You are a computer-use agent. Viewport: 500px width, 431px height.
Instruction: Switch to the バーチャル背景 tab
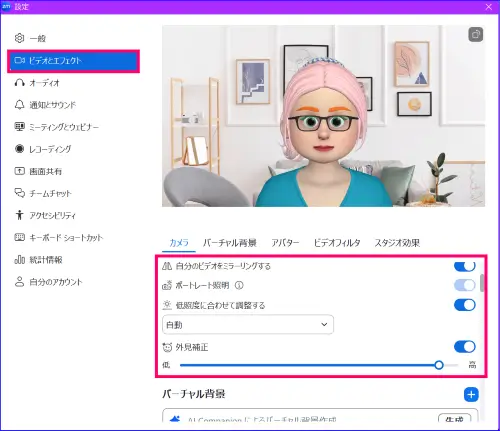tap(230, 243)
